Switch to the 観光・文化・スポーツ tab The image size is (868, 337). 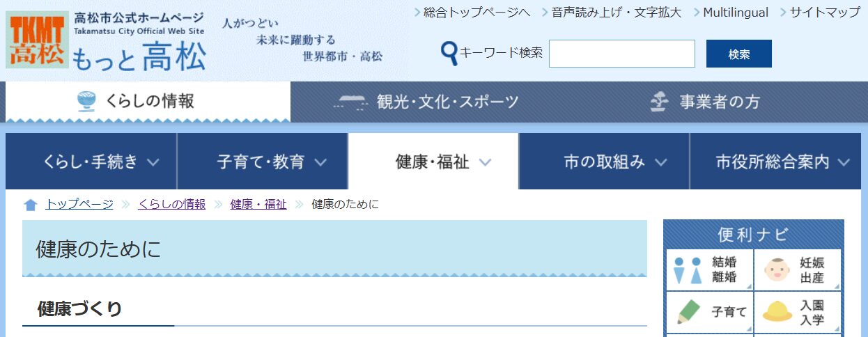428,102
